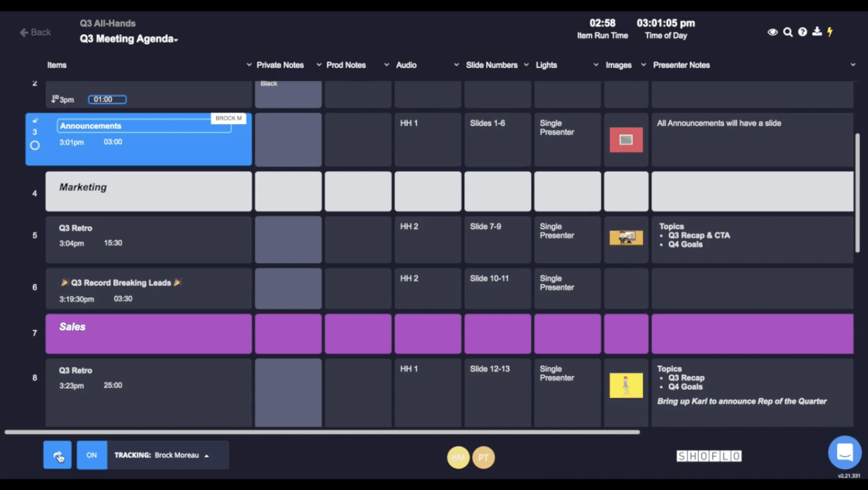Open help via the question mark icon
The width and height of the screenshot is (868, 490).
pyautogui.click(x=802, y=32)
